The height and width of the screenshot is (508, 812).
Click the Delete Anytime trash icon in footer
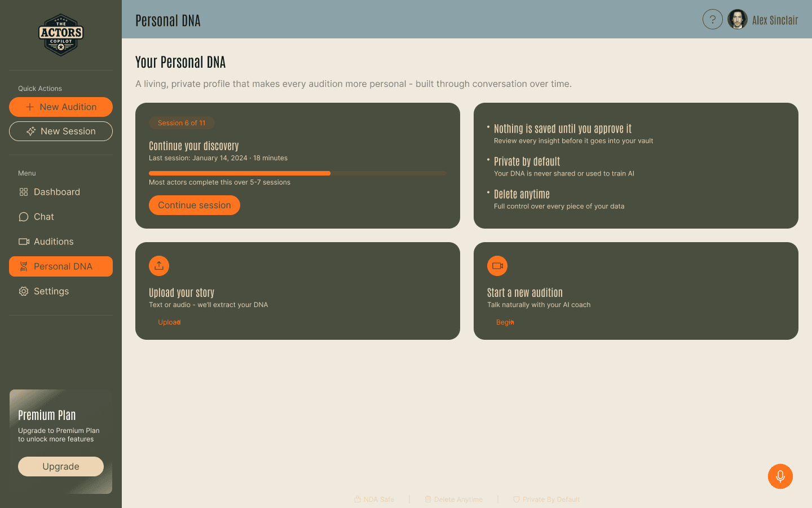428,500
